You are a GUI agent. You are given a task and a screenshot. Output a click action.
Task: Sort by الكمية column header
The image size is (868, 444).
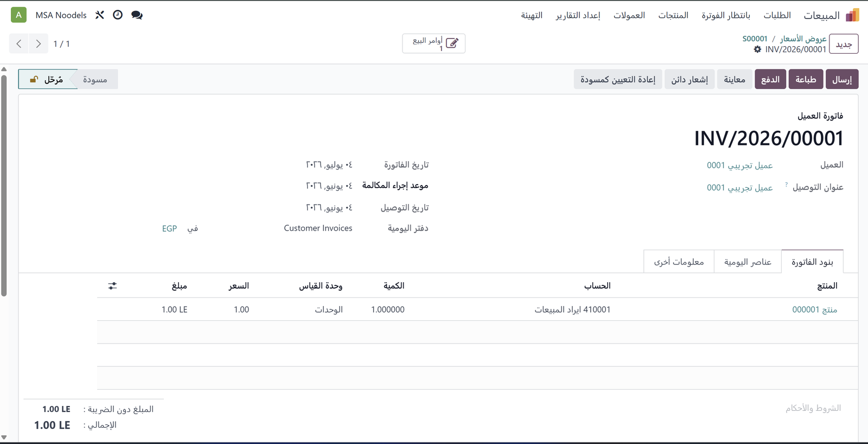coord(394,286)
